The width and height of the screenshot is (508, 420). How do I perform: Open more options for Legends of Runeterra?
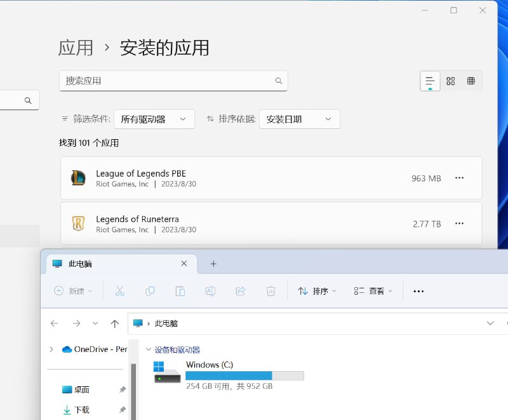pos(459,224)
